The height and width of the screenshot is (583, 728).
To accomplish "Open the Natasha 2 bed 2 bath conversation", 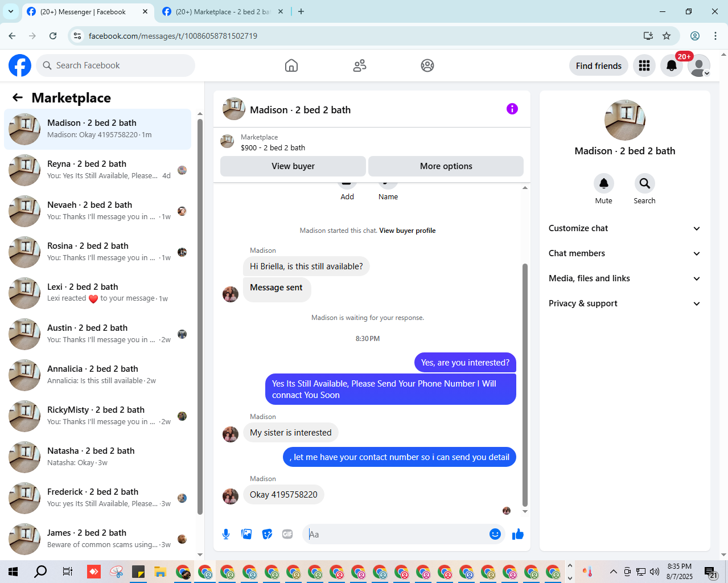I will [98, 457].
